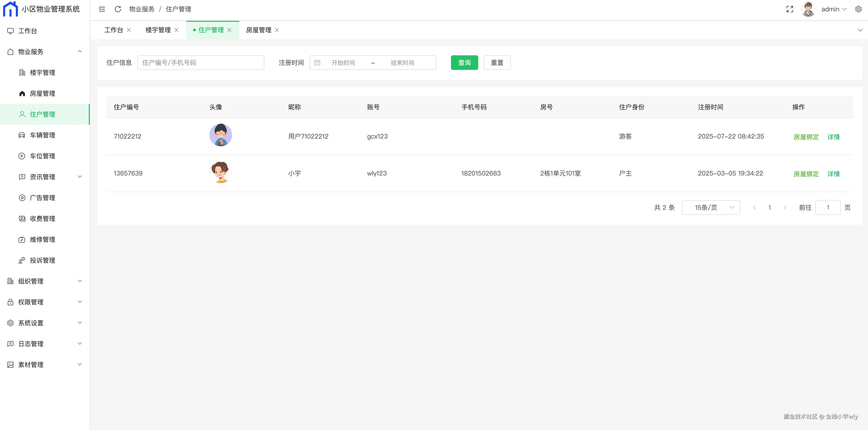Click the sidebar collapse menu icon

(102, 9)
